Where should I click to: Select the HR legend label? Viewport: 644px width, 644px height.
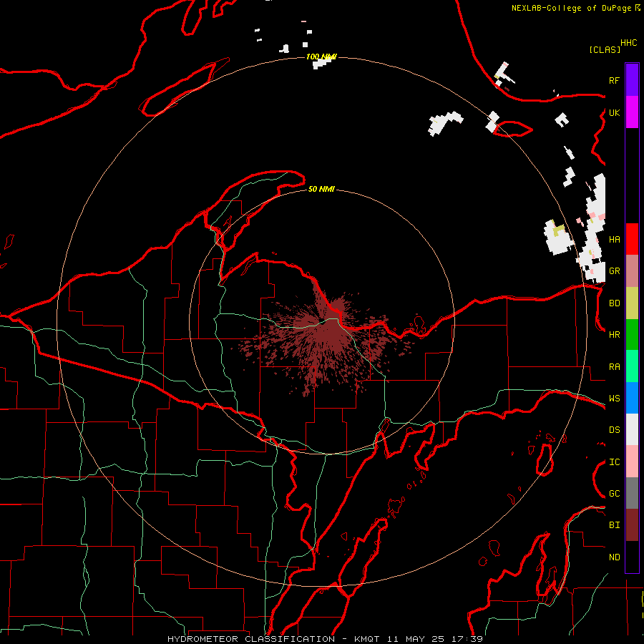click(x=614, y=335)
